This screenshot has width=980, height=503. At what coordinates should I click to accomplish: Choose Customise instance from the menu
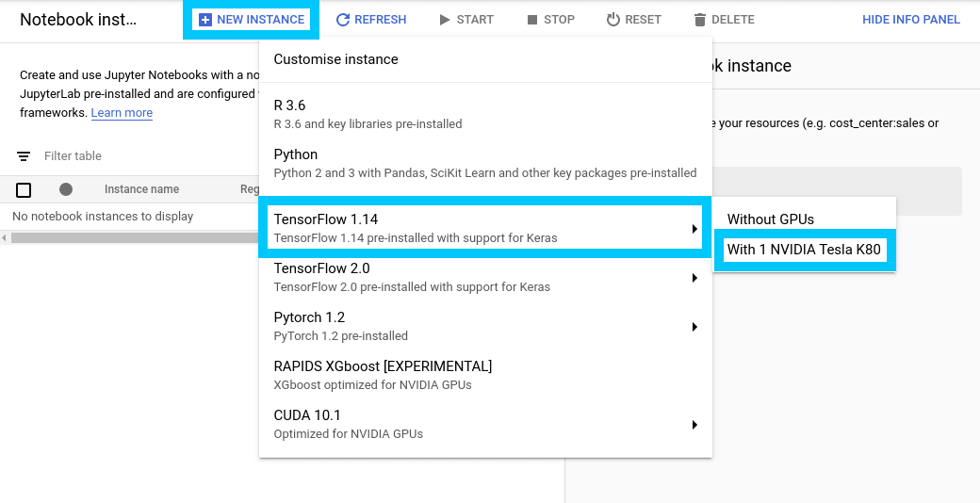(335, 59)
